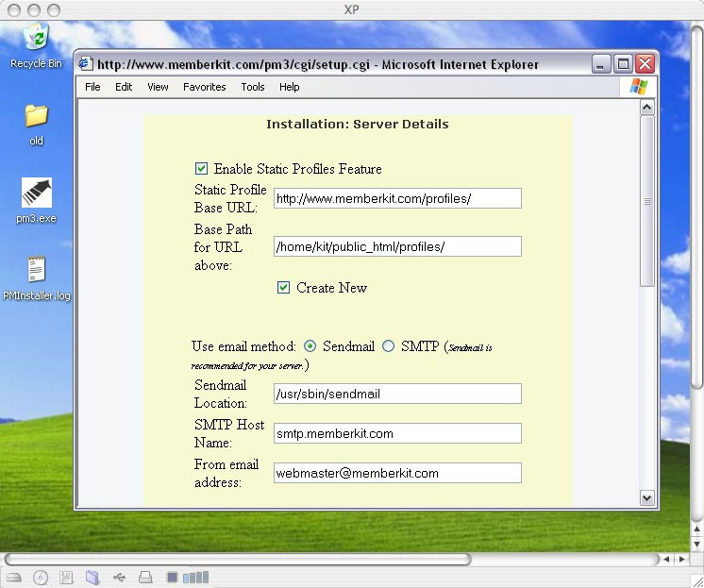The image size is (704, 588).
Task: Click the outer window scroll left arrow
Action: [666, 560]
